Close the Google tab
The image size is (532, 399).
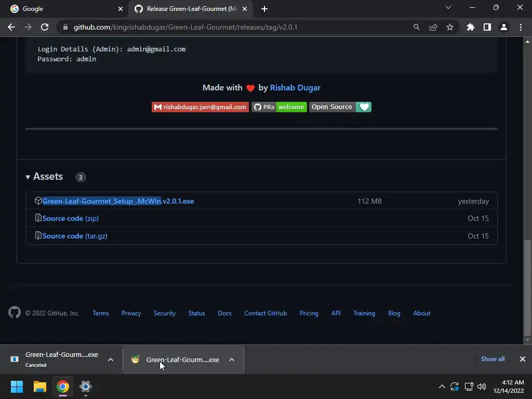(120, 9)
